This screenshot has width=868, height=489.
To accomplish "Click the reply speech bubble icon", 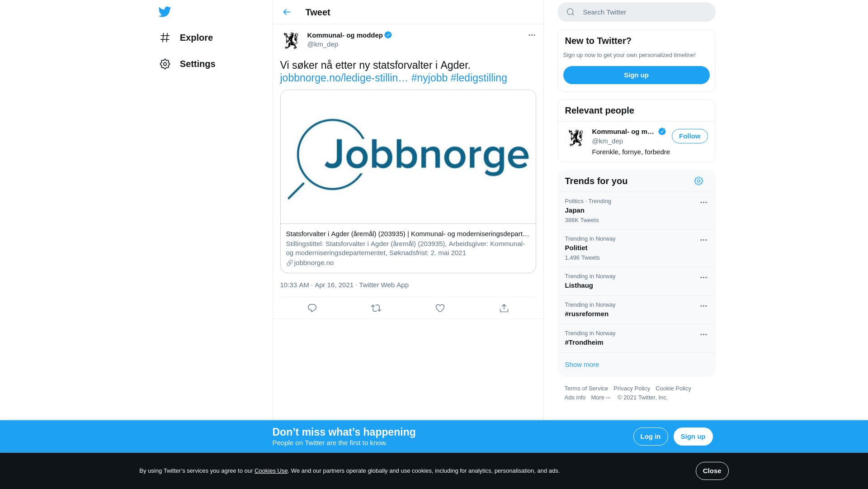I will 312,308.
